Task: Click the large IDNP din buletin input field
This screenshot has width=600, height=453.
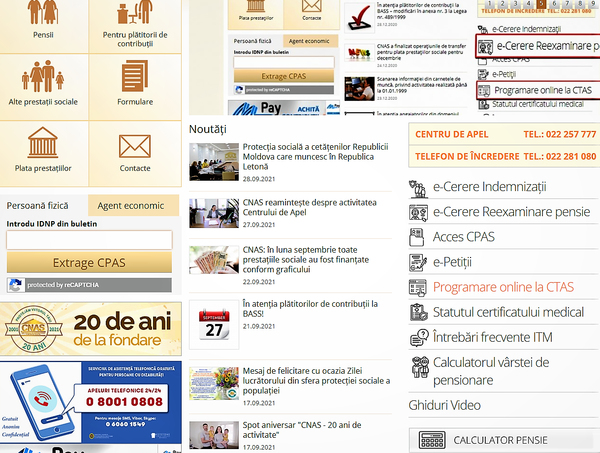Action: [x=89, y=240]
